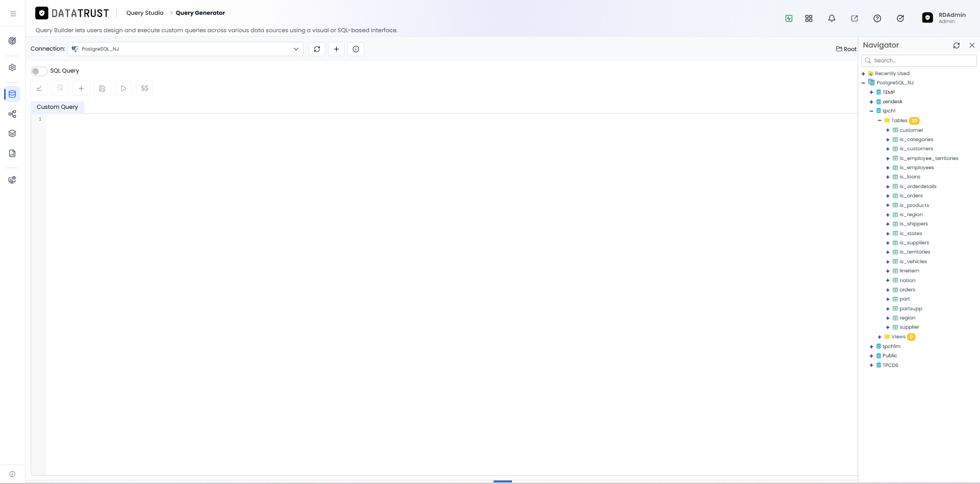Click the validate query check icon
This screenshot has height=484, width=980.
click(39, 88)
